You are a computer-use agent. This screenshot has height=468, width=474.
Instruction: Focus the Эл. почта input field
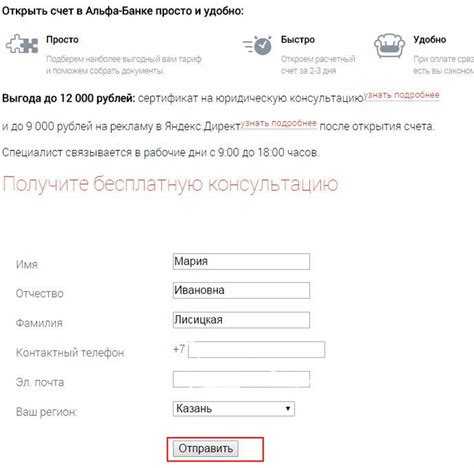241,379
